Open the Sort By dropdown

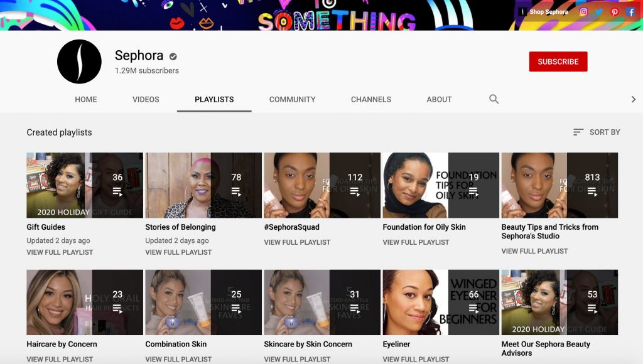click(x=596, y=132)
